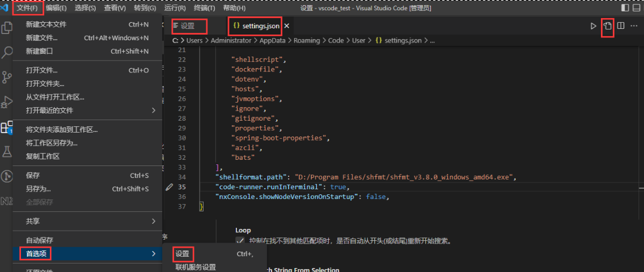Open the Extensions view
This screenshot has width=644, height=272.
[x=7, y=127]
